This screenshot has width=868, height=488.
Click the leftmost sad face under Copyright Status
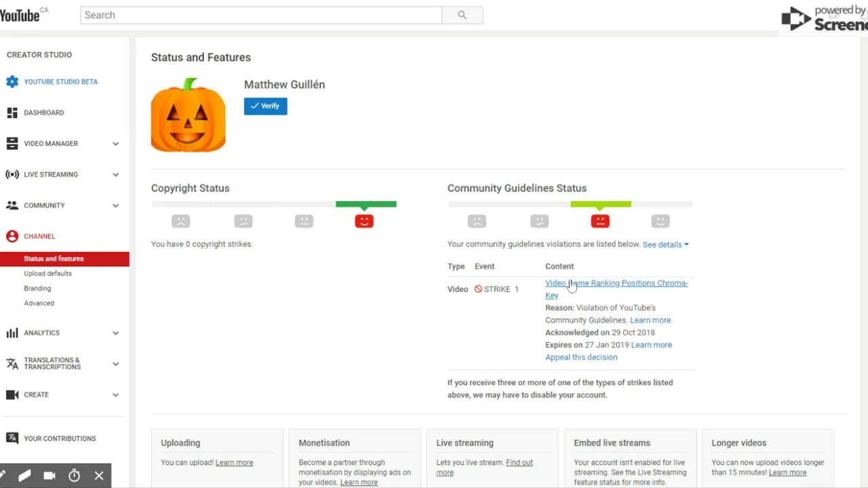point(180,221)
